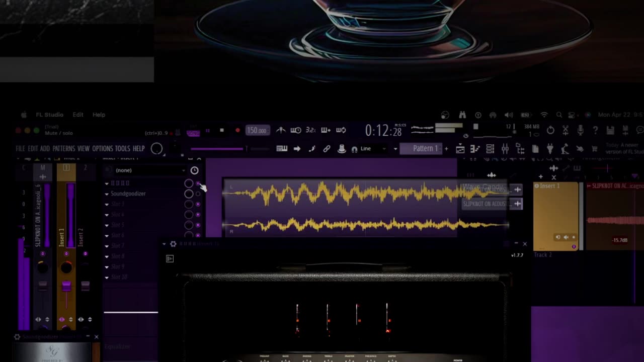Click the question mark help icon
Viewport: 644px width, 362px height.
pos(595,130)
